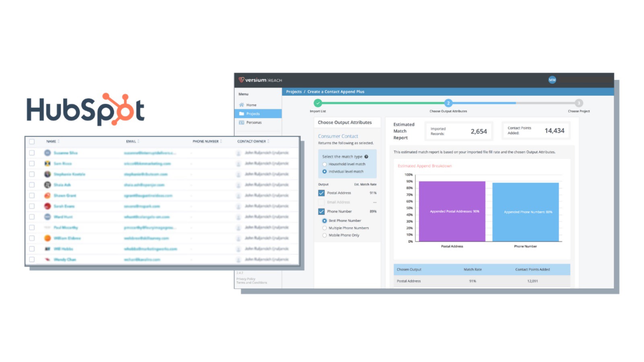
Task: Click the Ward Hunt contact name
Action: click(63, 217)
